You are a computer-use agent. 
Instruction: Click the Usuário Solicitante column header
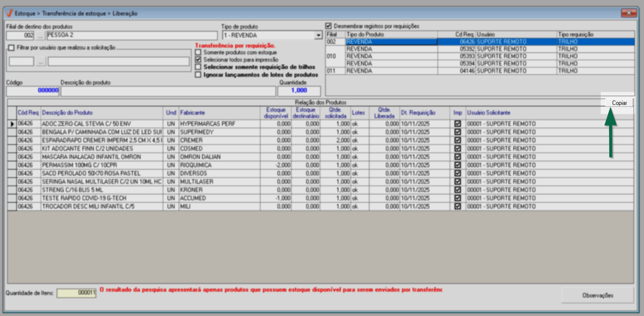tap(549, 113)
